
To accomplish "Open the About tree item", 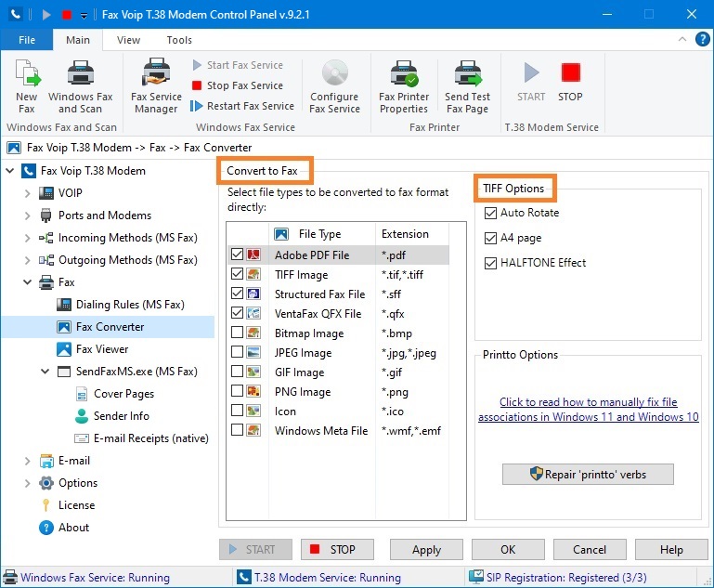I will point(73,528).
